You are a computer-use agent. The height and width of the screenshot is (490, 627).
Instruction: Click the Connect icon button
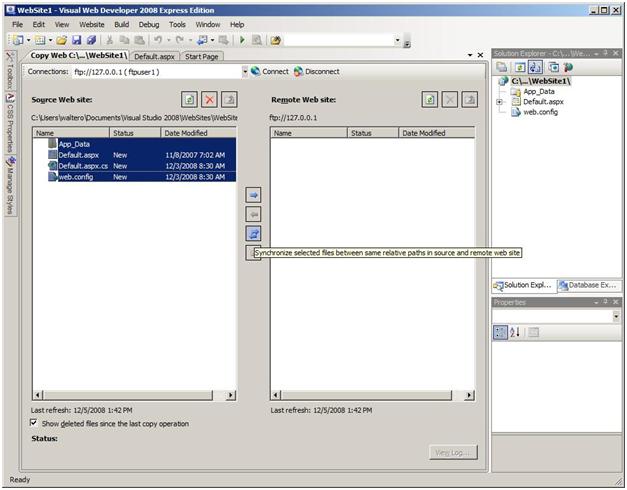point(256,72)
